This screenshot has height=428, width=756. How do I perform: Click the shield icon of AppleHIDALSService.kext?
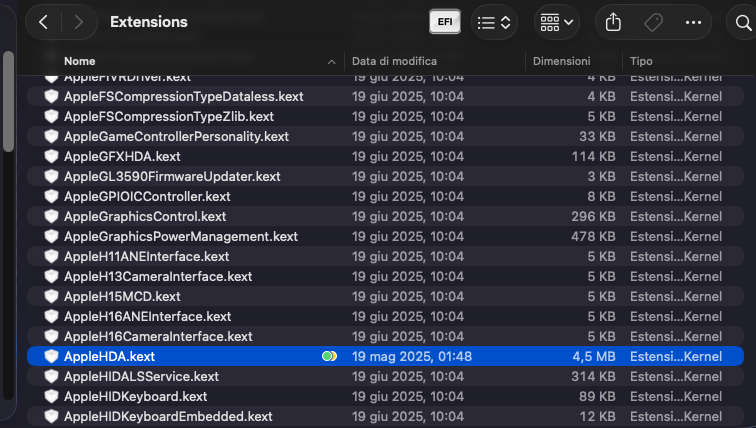click(51, 376)
